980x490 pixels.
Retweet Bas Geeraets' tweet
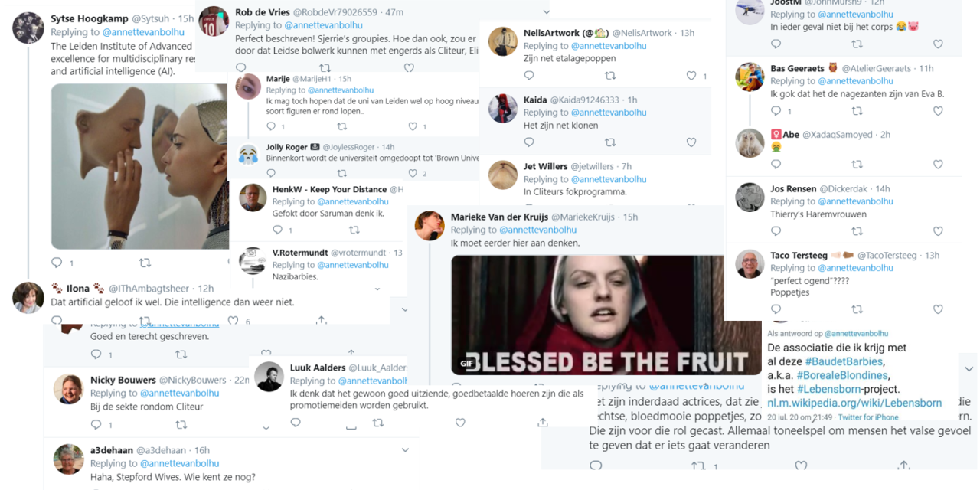[x=857, y=111]
